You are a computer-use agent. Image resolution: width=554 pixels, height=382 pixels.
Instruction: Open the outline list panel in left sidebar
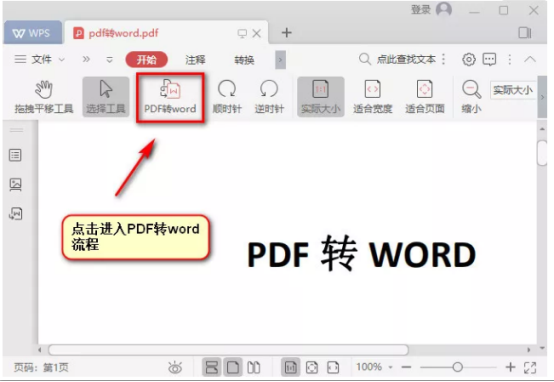click(x=15, y=155)
